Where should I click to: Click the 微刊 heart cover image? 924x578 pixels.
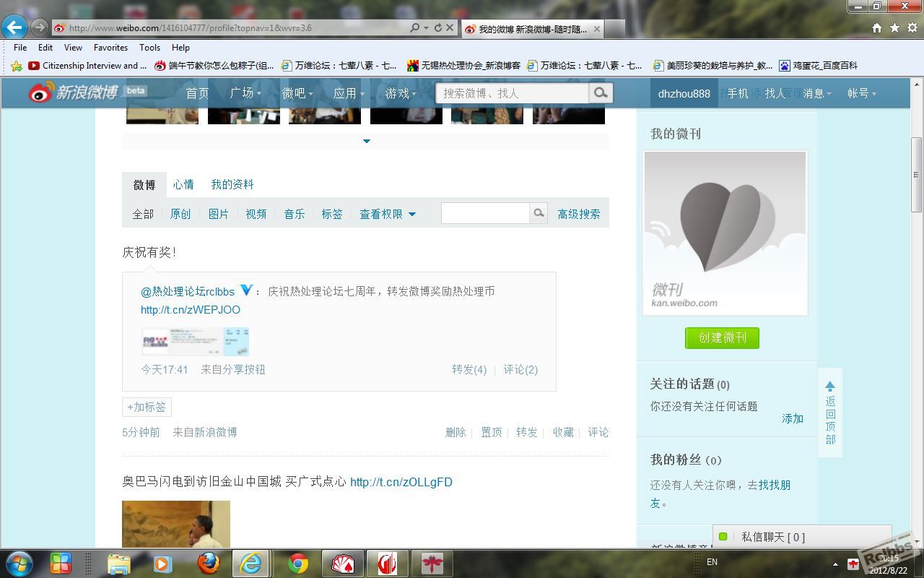click(725, 233)
